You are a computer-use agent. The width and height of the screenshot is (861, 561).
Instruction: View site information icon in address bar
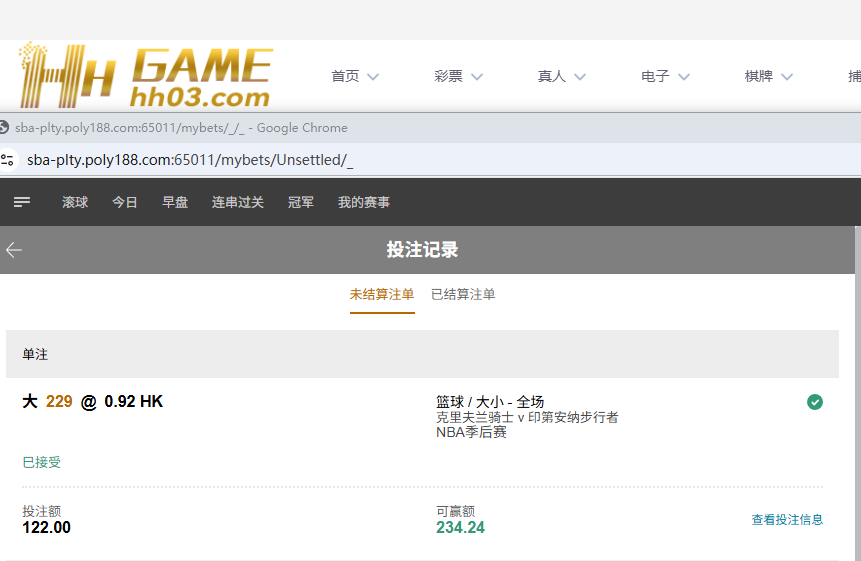pyautogui.click(x=8, y=160)
